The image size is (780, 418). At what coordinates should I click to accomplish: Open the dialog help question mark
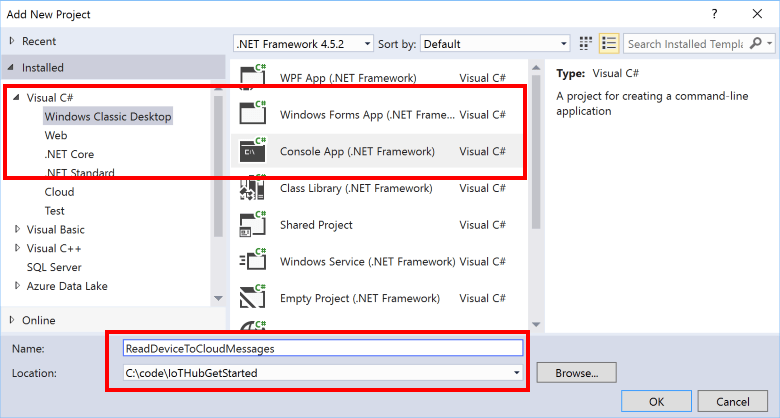714,14
